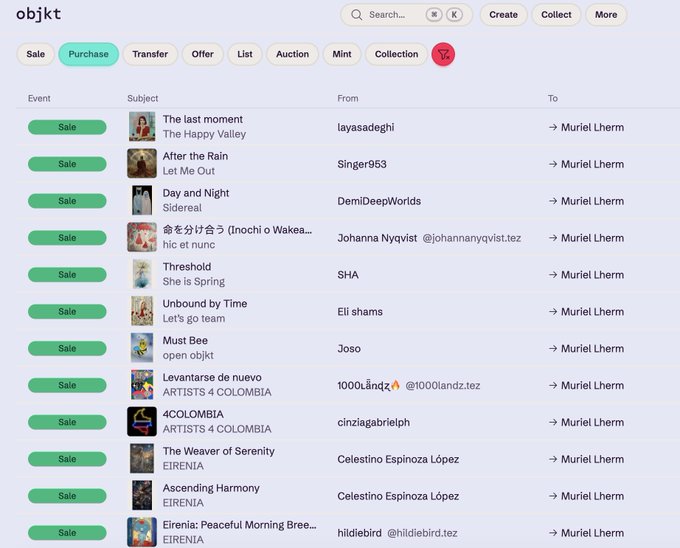This screenshot has height=548, width=680.
Task: Click Sale badge in The last moment row
Action: click(x=67, y=127)
